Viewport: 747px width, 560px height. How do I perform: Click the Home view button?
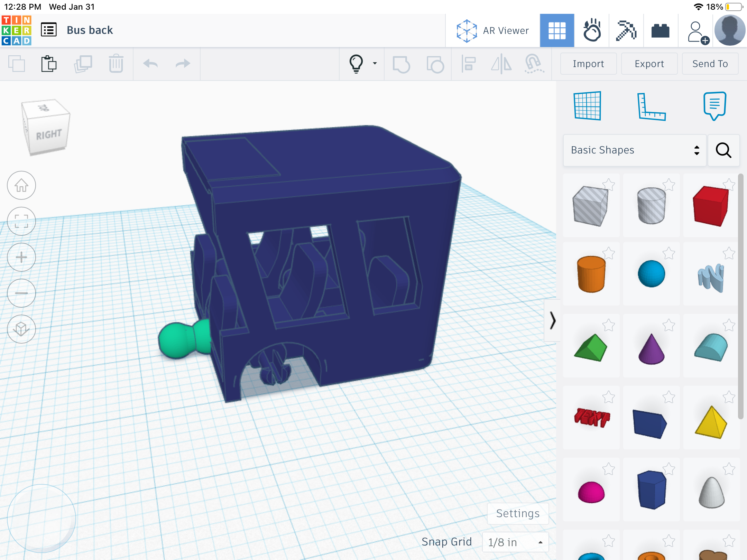(21, 186)
